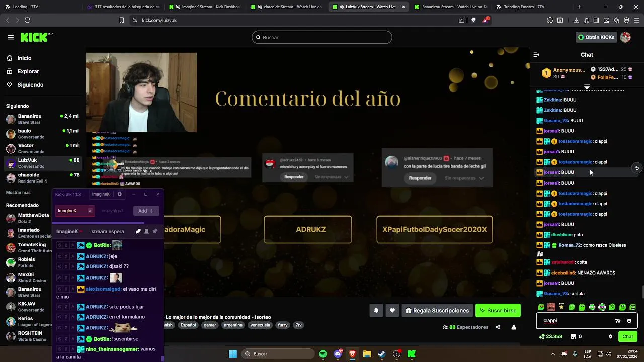Open Bananirou channel in Siguiendo list

pyautogui.click(x=43, y=119)
